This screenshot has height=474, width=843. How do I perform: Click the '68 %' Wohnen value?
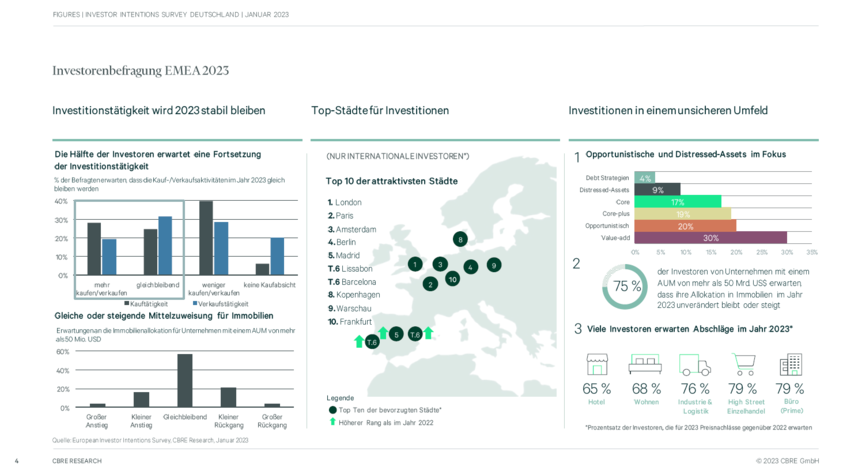[x=646, y=389]
